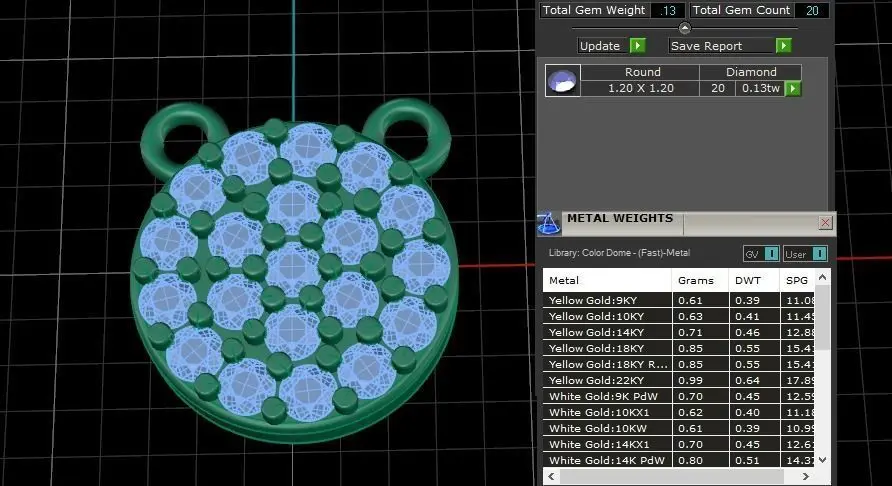Sort by the DWT column header
Screen dimensions: 892x486
(x=754, y=280)
